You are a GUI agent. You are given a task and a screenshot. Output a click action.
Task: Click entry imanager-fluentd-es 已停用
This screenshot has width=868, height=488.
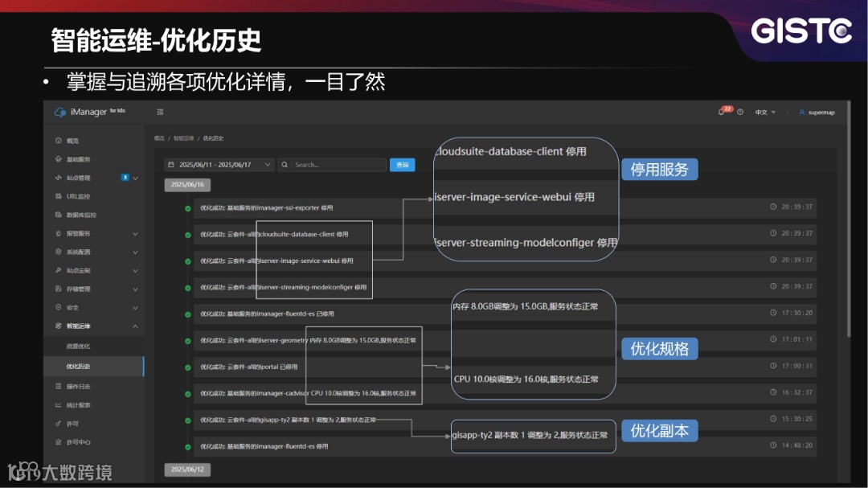[x=505, y=314]
